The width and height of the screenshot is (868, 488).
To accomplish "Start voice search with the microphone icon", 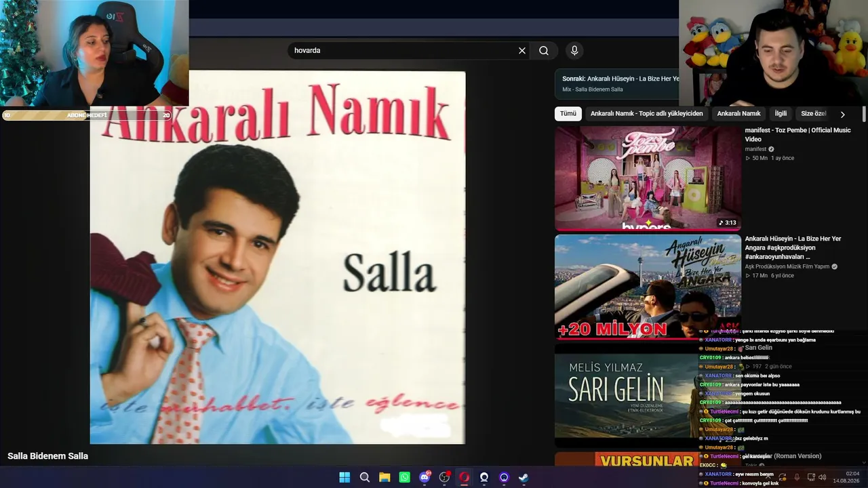I will tap(574, 51).
